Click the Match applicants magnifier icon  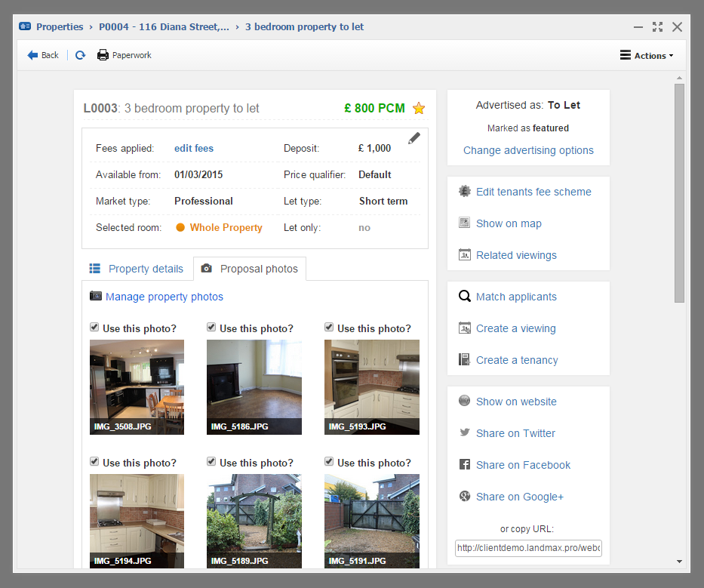click(465, 297)
